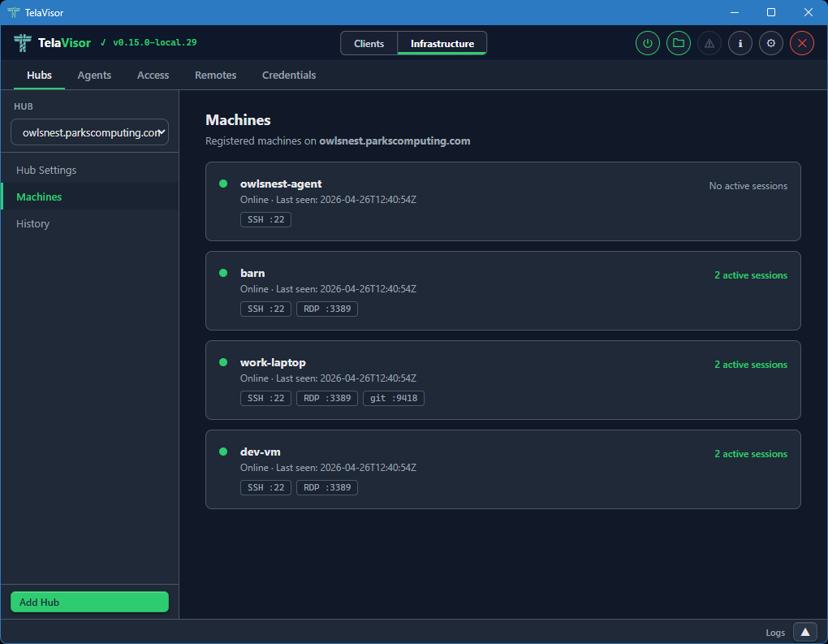828x644 pixels.
Task: Click "No active sessions" on owlsnest-agent
Action: 748,186
